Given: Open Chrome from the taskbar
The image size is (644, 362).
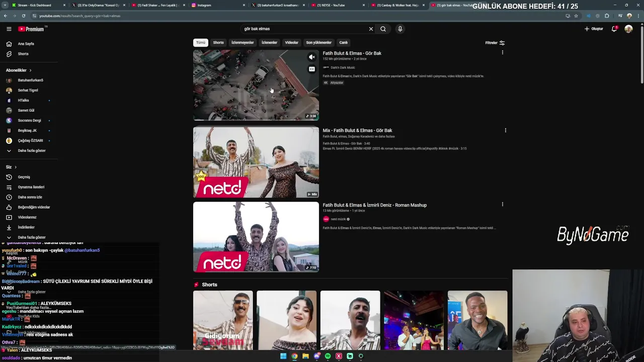Looking at the screenshot, I should tap(294, 356).
